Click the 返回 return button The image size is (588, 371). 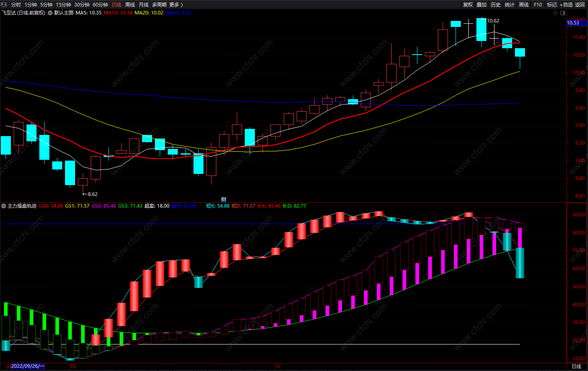tap(580, 4)
